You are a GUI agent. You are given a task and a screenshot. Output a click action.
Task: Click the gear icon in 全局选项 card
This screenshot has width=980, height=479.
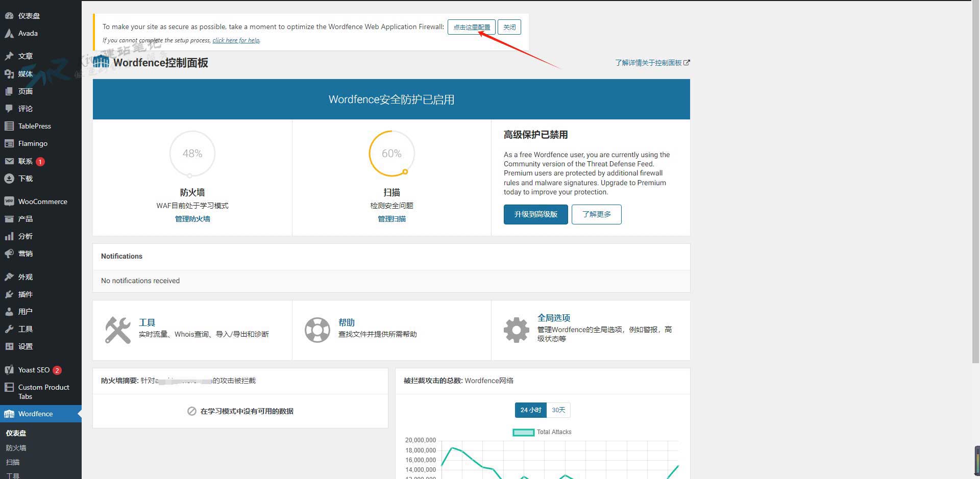tap(517, 330)
